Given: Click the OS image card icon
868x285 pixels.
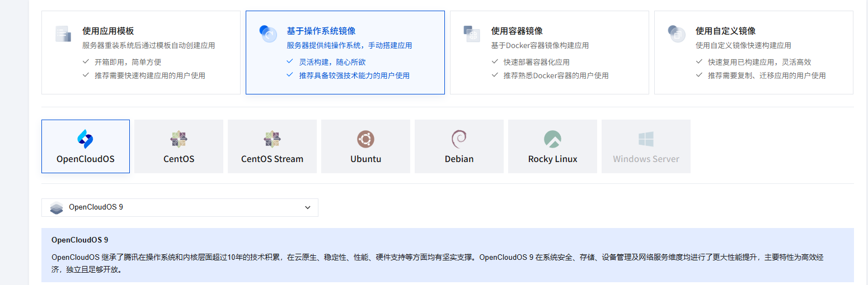Looking at the screenshot, I should click(268, 34).
